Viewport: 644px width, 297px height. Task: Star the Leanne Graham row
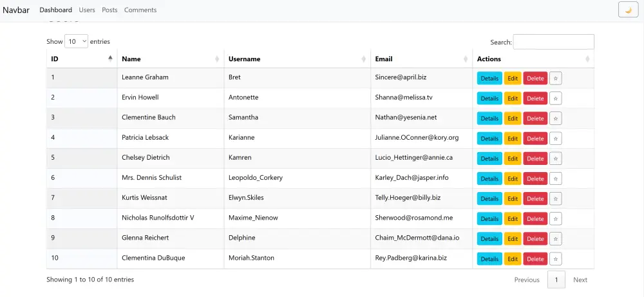(556, 78)
